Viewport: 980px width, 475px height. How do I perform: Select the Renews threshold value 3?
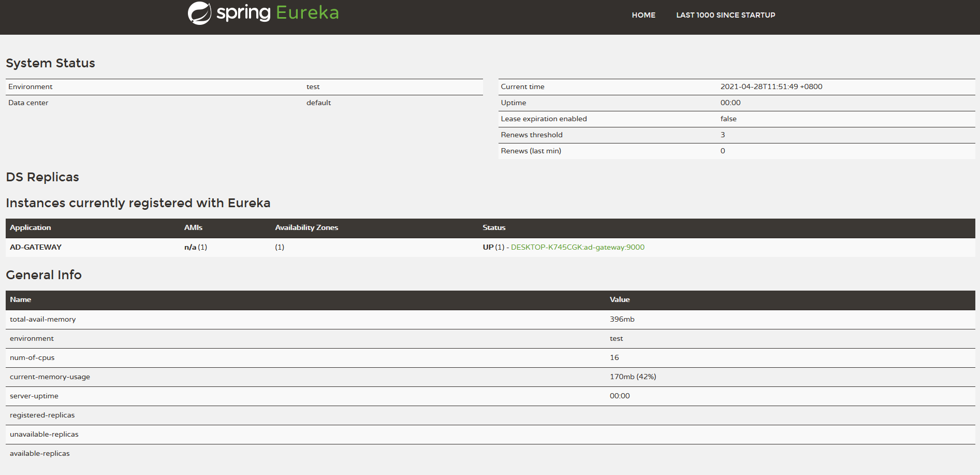pos(723,135)
